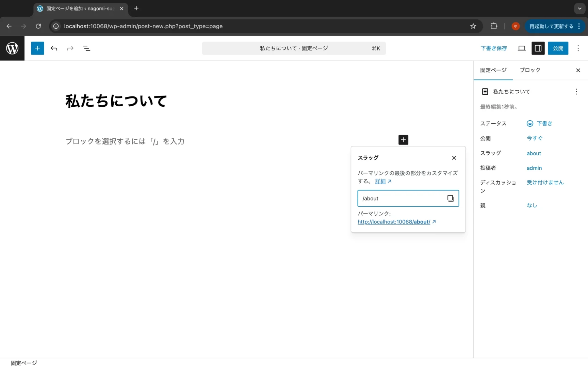Click the undo arrow icon
Image resolution: width=588 pixels, height=368 pixels.
[x=54, y=48]
